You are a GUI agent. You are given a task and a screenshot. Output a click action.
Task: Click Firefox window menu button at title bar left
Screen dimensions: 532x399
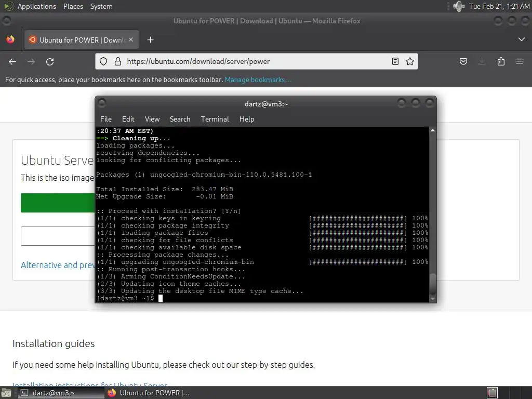(x=6, y=21)
